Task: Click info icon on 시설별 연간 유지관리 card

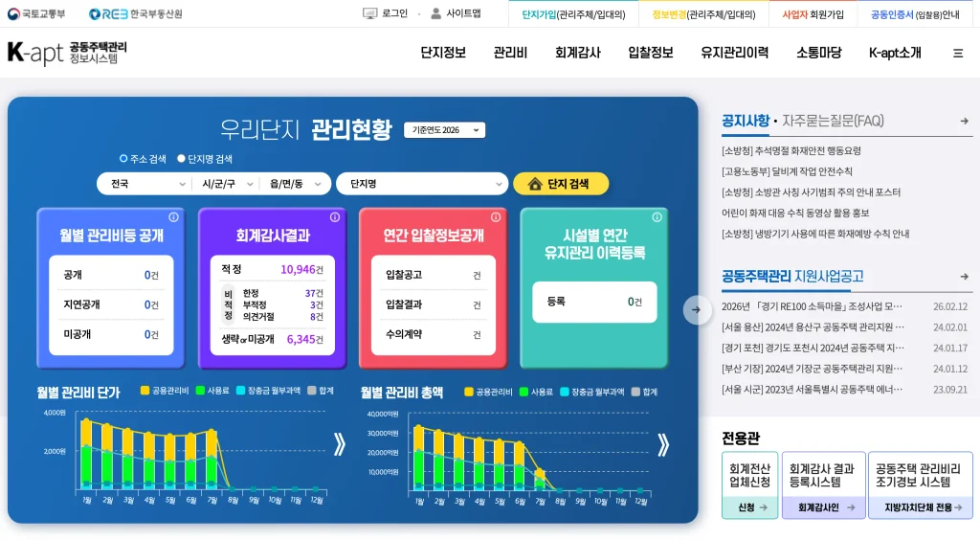Action: click(x=657, y=217)
